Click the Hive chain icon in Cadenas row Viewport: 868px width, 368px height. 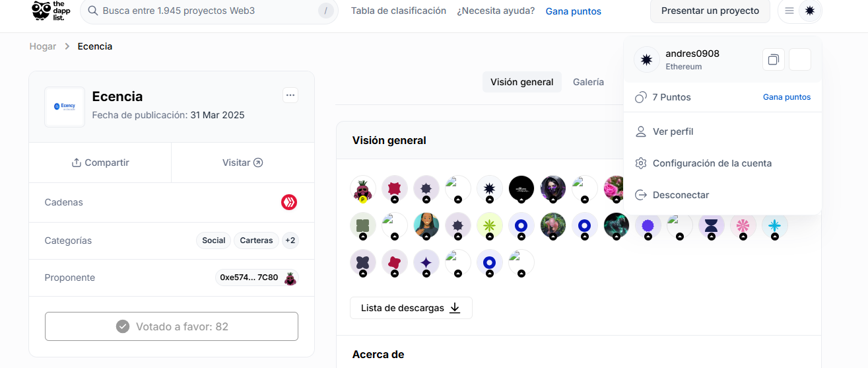point(289,202)
